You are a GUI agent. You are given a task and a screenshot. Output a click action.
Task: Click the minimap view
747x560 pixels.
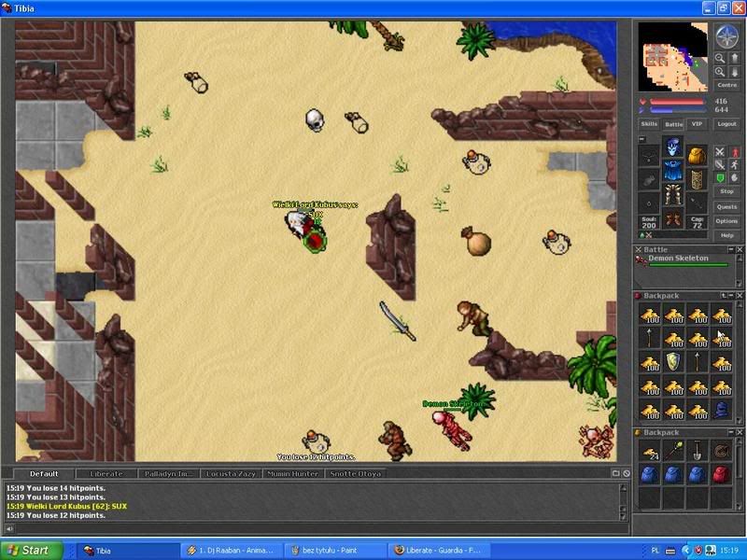(x=673, y=57)
